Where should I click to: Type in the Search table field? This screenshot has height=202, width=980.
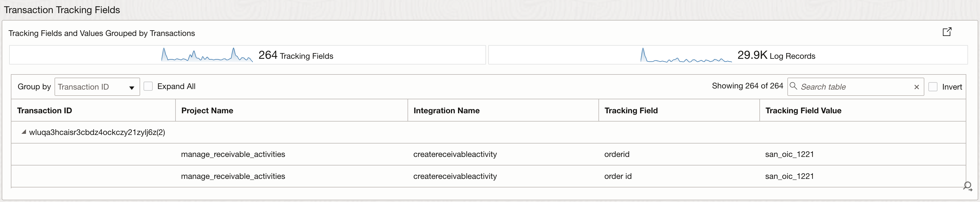tap(855, 87)
